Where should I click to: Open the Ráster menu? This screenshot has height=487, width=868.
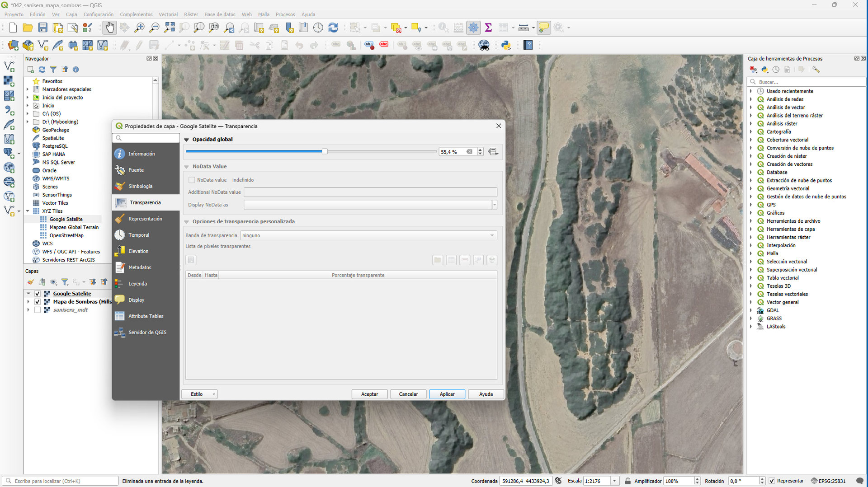pos(191,14)
